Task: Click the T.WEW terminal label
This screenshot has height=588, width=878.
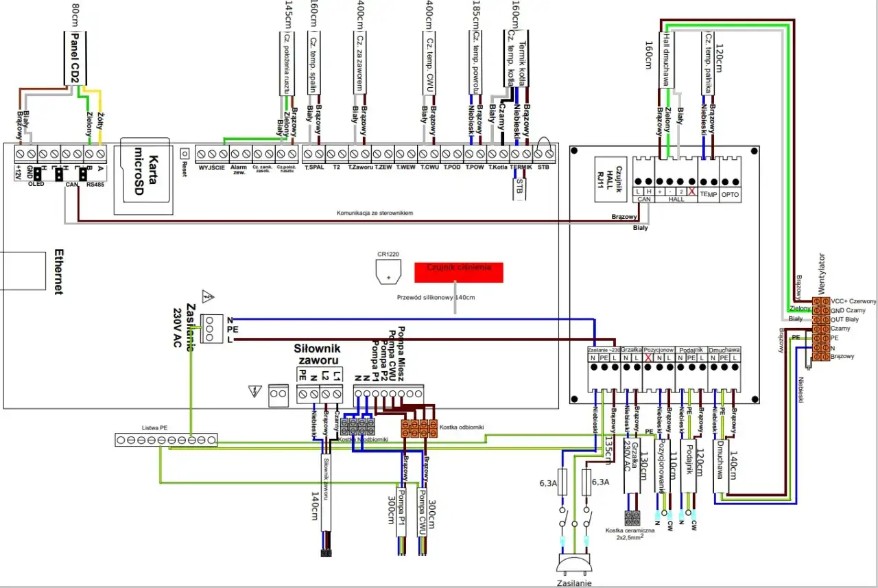Action: click(x=406, y=167)
